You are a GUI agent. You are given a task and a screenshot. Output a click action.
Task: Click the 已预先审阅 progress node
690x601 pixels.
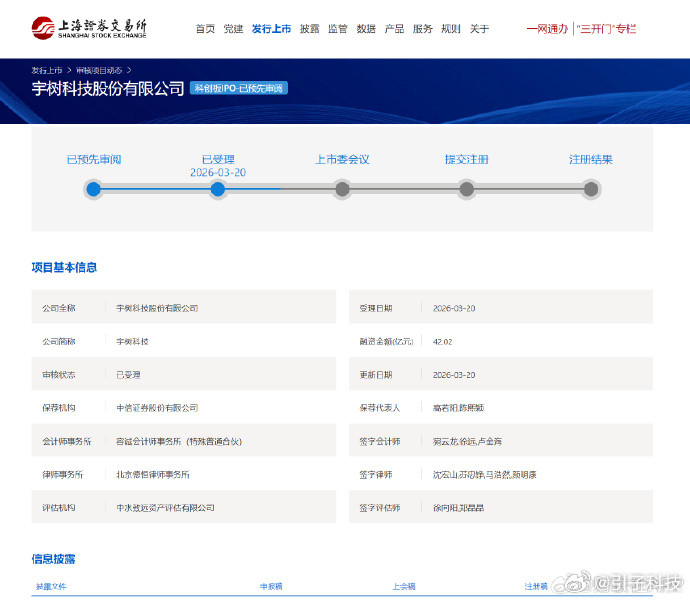[x=93, y=189]
